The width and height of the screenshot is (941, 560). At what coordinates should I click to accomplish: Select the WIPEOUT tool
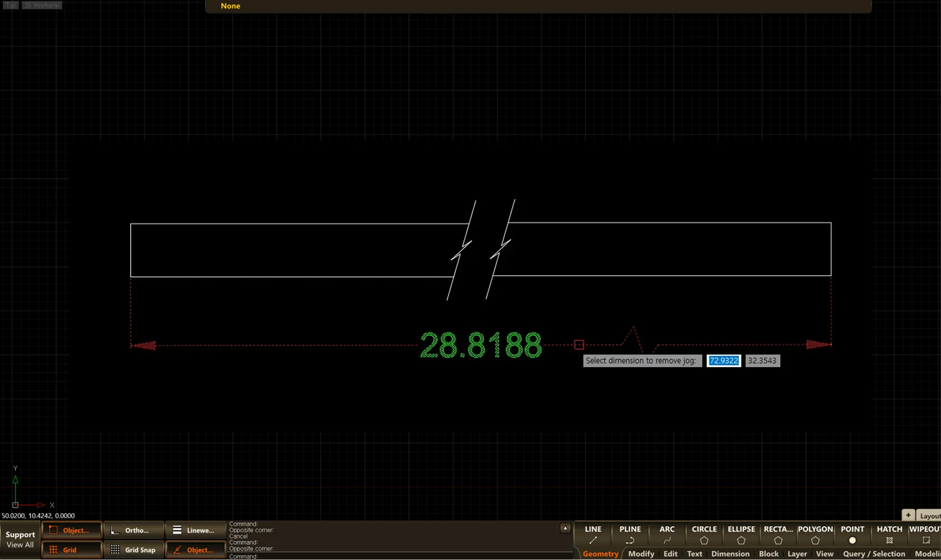pyautogui.click(x=925, y=534)
